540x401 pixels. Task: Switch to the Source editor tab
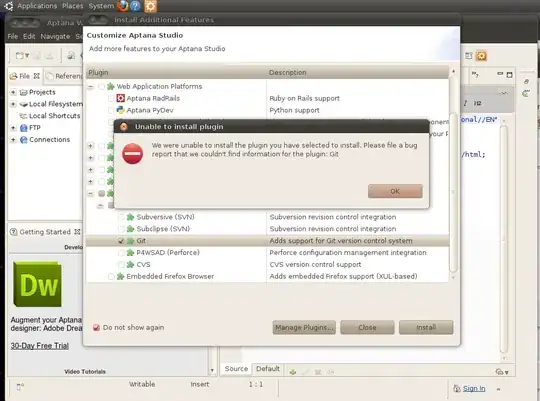(x=236, y=369)
